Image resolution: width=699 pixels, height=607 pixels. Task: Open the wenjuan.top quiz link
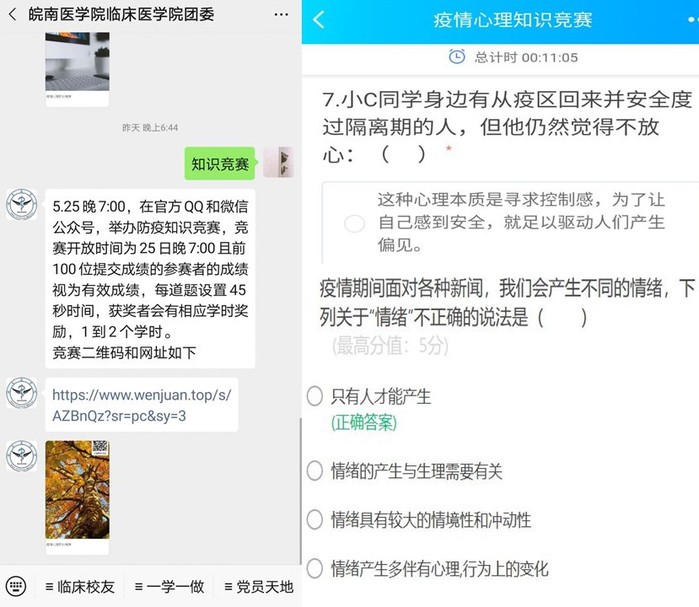[141, 405]
